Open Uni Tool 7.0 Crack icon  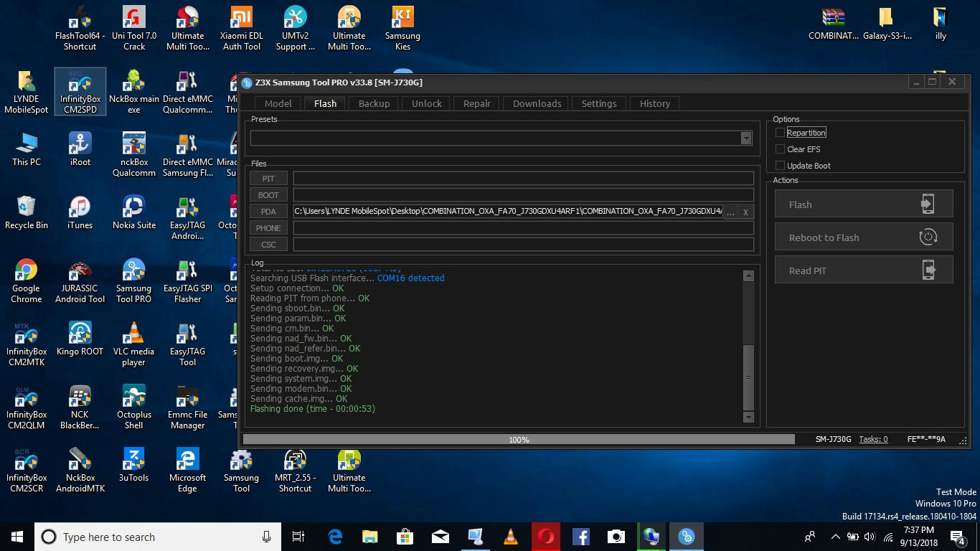133,29
